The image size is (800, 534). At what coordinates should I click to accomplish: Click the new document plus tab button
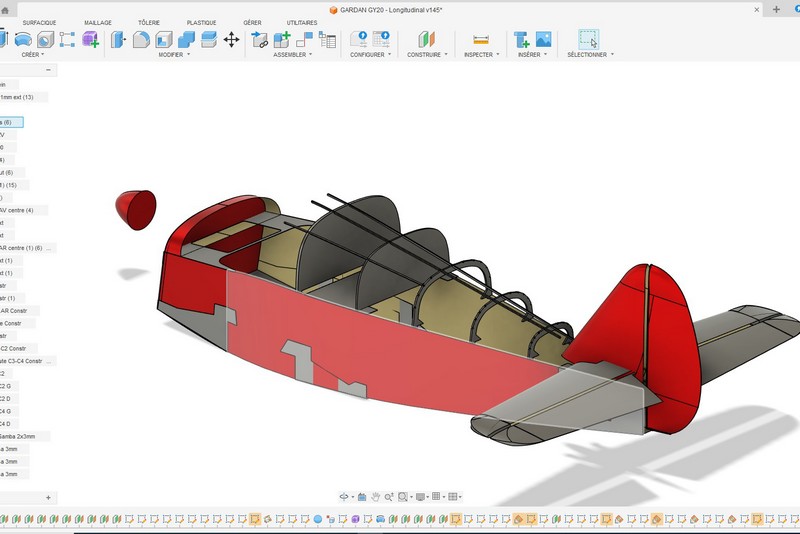(776, 9)
